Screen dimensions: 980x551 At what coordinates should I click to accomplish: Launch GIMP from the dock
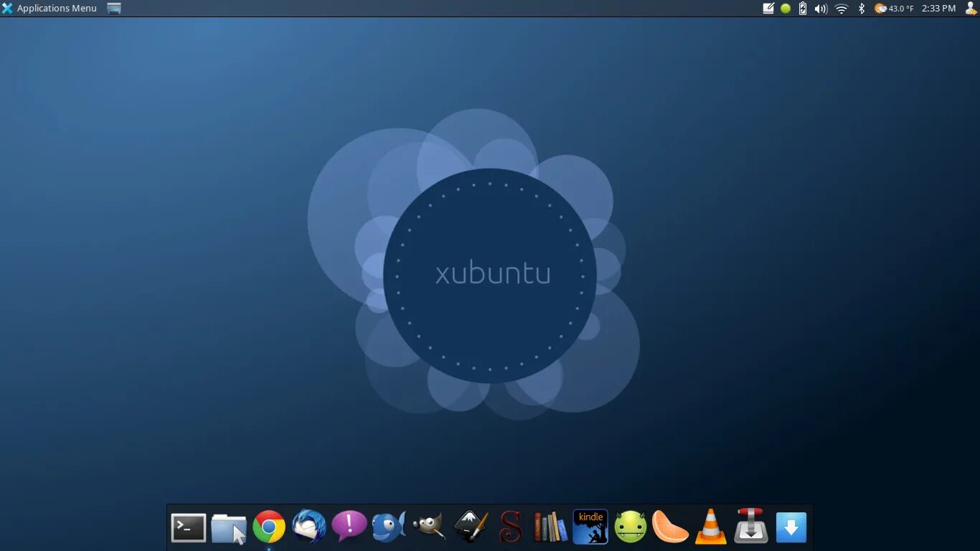click(x=430, y=527)
